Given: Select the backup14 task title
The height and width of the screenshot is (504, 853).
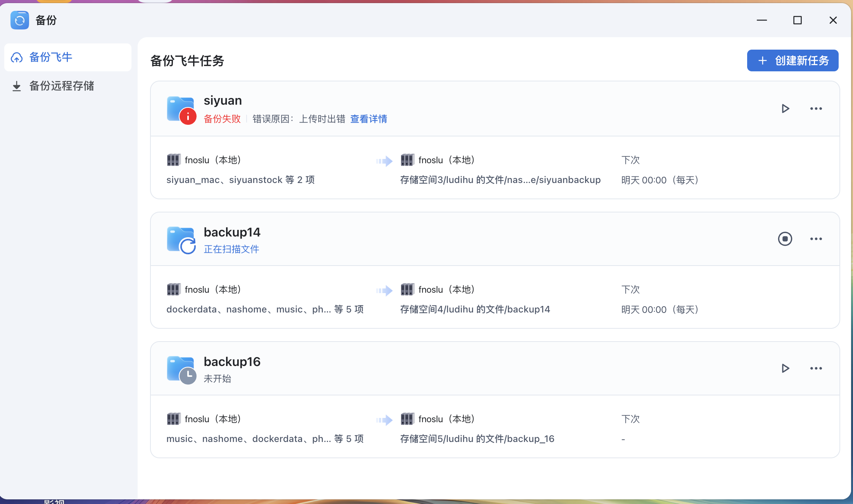Looking at the screenshot, I should point(232,232).
